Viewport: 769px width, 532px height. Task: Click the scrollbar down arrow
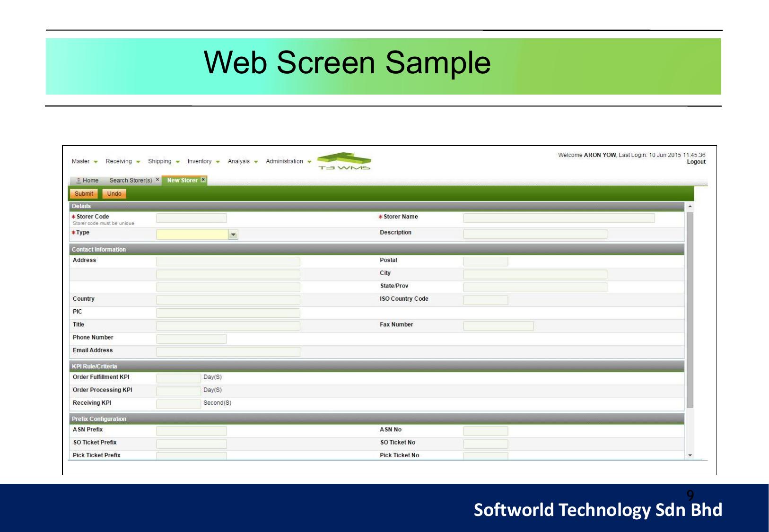pyautogui.click(x=690, y=455)
